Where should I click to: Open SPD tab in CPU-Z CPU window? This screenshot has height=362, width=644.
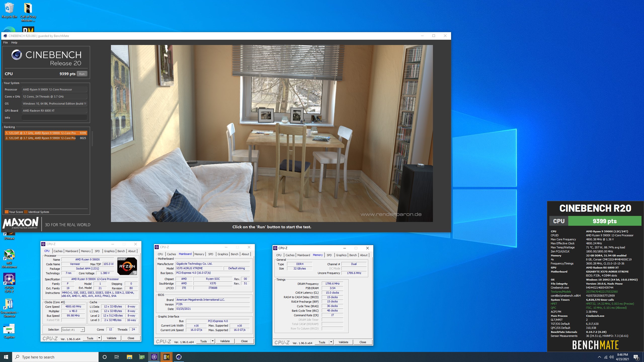tap(97, 251)
